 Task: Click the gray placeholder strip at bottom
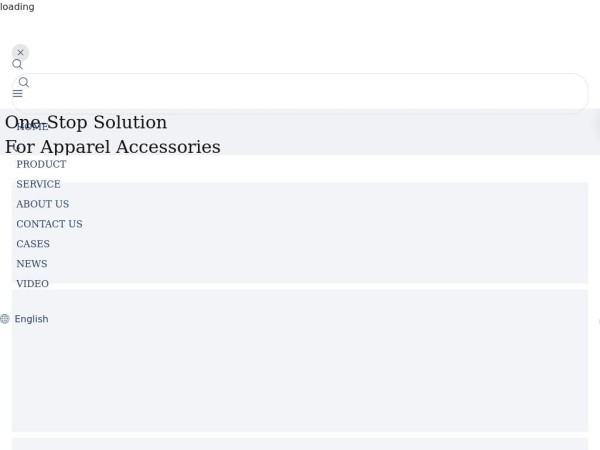(300, 443)
